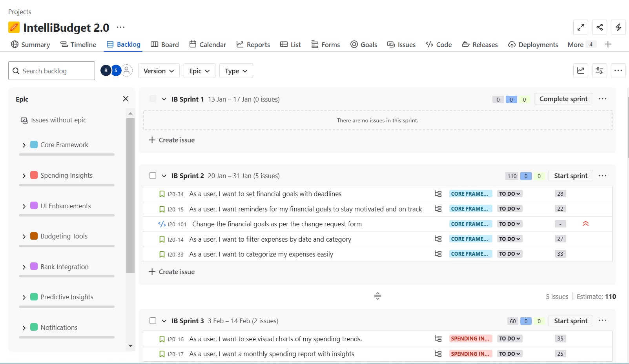Start sprint for IB Sprint 3
The height and width of the screenshot is (364, 629).
pyautogui.click(x=571, y=321)
